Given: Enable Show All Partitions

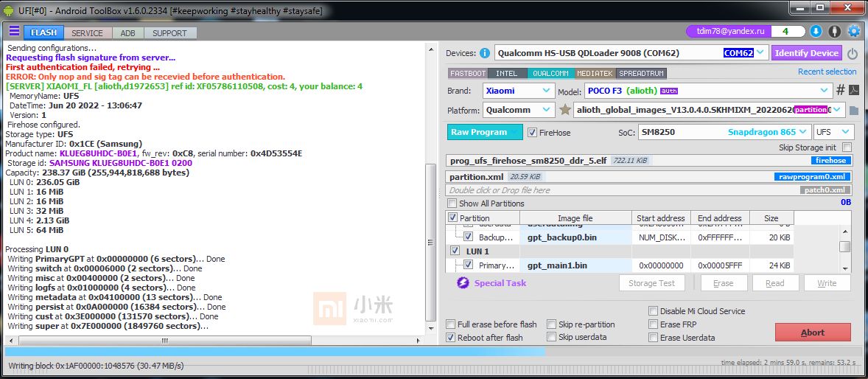Looking at the screenshot, I should click(452, 204).
